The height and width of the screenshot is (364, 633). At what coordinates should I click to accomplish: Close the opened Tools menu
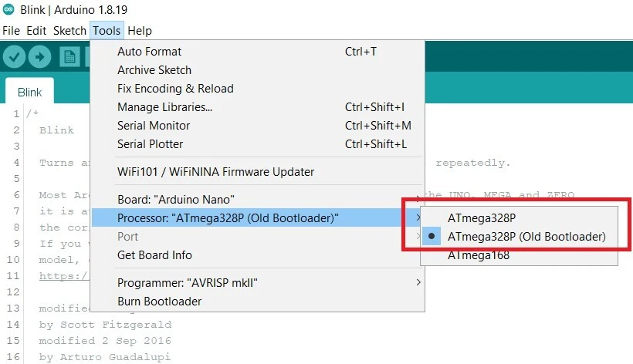click(x=107, y=31)
